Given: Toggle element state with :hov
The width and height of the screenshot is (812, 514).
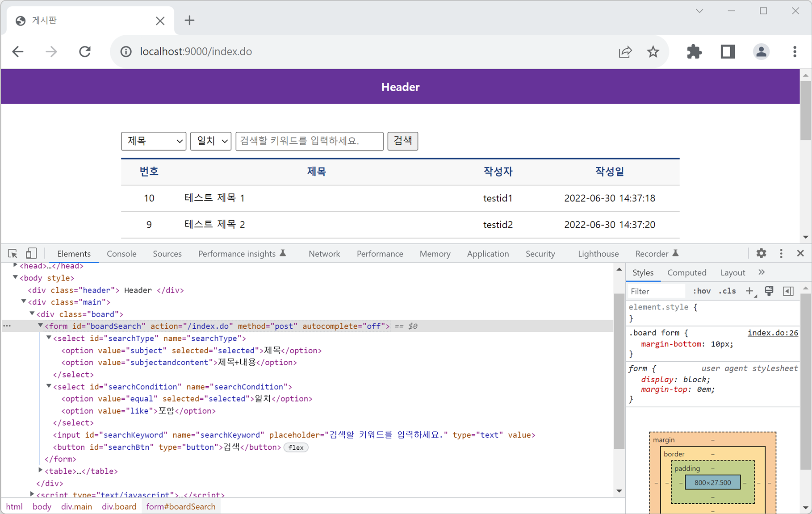Looking at the screenshot, I should 702,291.
